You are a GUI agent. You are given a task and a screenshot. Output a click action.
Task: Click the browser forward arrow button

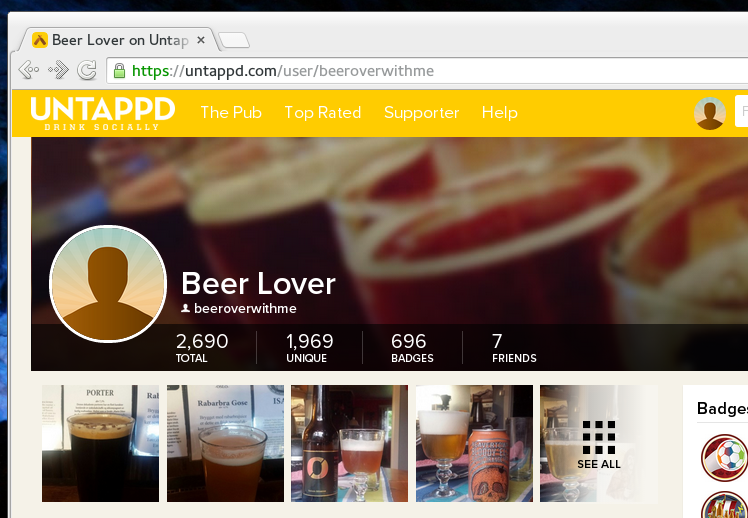pos(58,70)
